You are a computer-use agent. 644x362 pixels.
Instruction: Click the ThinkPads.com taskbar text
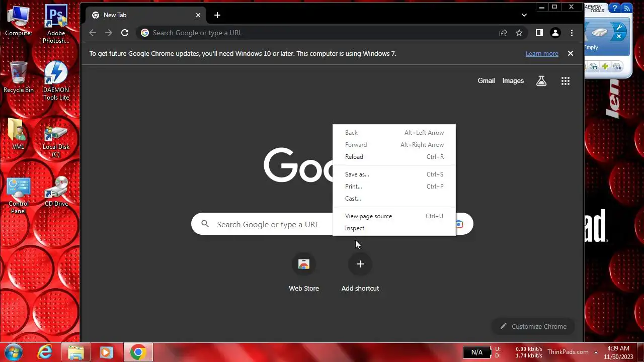tap(568, 352)
